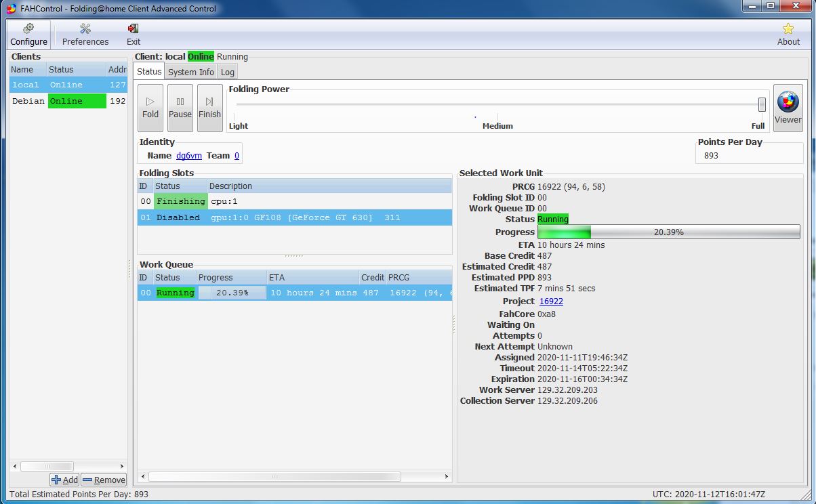Click the Finish button

[209, 108]
